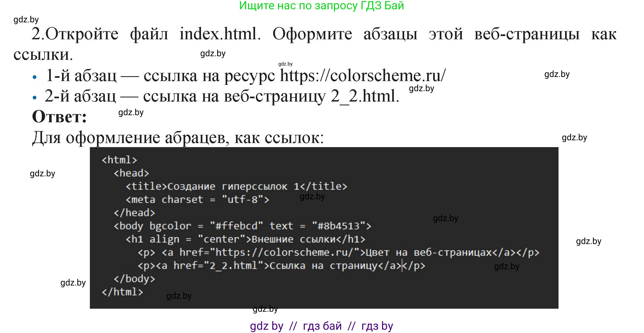
Task: Click the «Ответ:» heading label
Action: (x=59, y=116)
